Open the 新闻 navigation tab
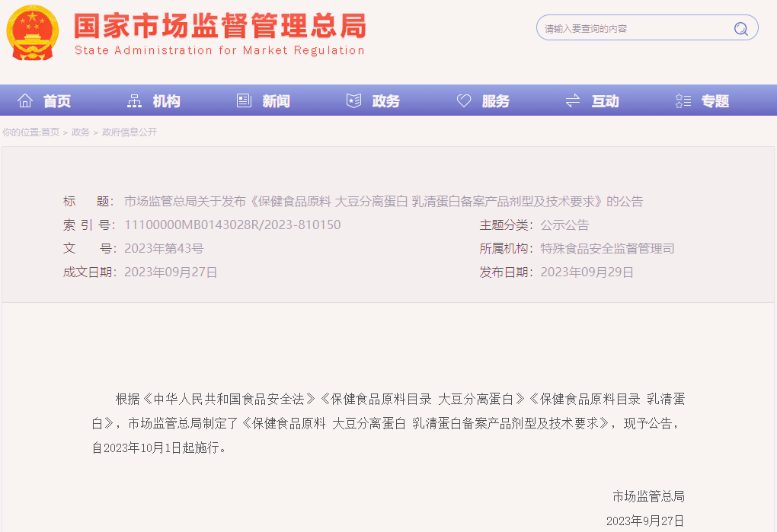 [276, 101]
